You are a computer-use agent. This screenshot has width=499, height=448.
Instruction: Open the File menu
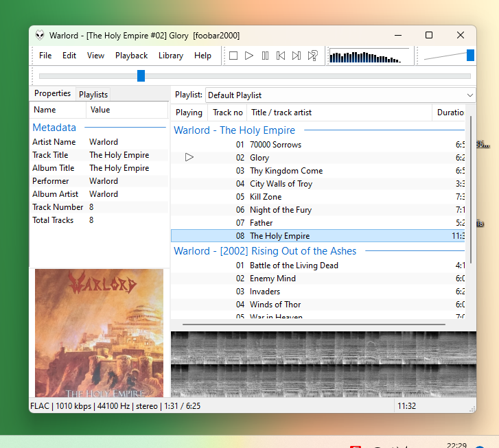point(45,56)
